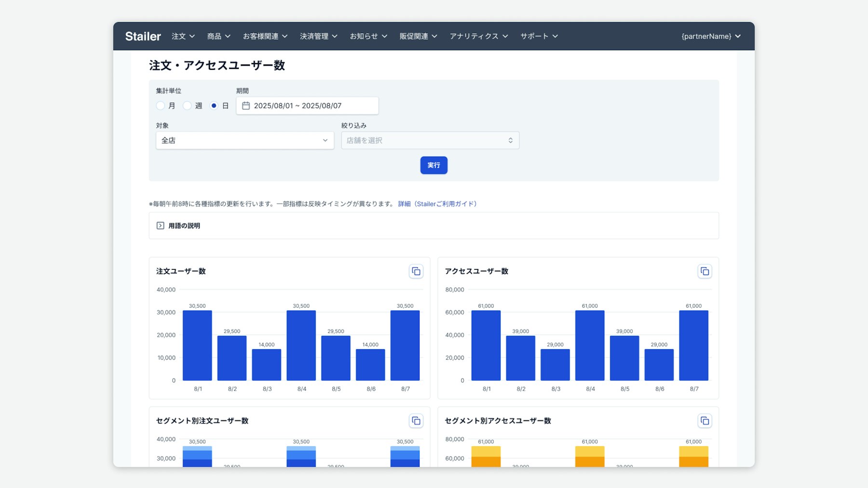Copy the アクセスユーザー数 chart
The image size is (868, 488).
click(x=705, y=271)
